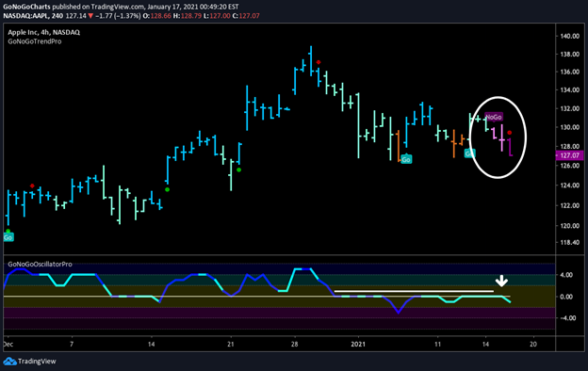Click the red dot beside last purple bar
The width and height of the screenshot is (588, 371).
[x=509, y=133]
